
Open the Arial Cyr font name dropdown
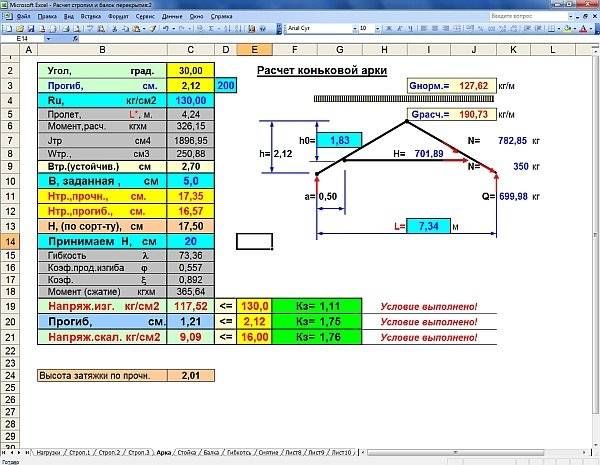(355, 29)
